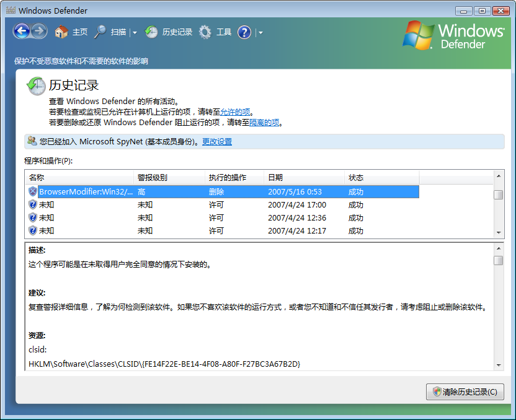Open help via the question mark icon
Viewport: 516px width, 420px height.
click(244, 32)
